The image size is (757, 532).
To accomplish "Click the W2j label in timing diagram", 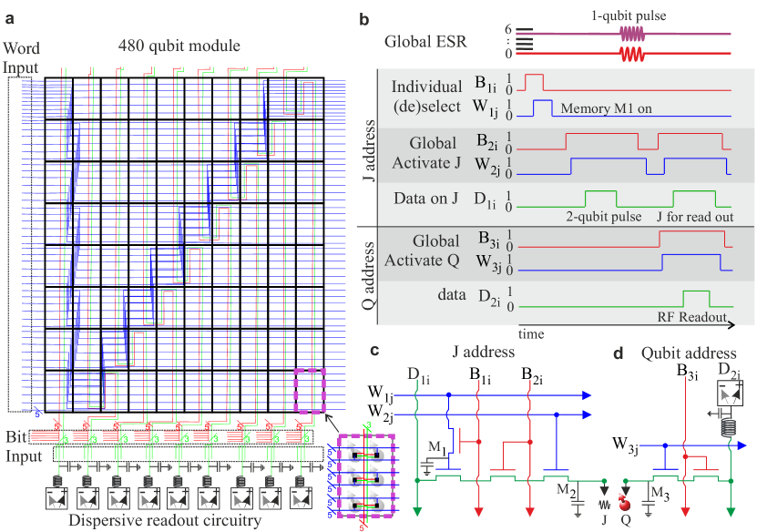I will 487,166.
